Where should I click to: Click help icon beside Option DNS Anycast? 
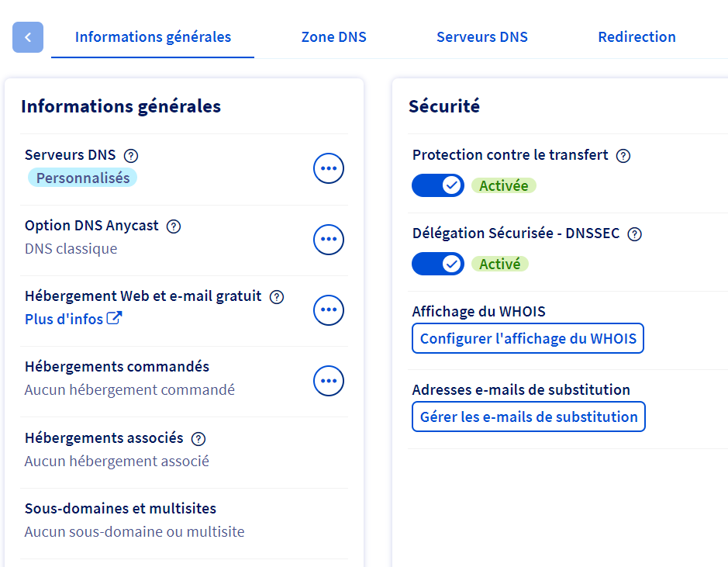[174, 226]
